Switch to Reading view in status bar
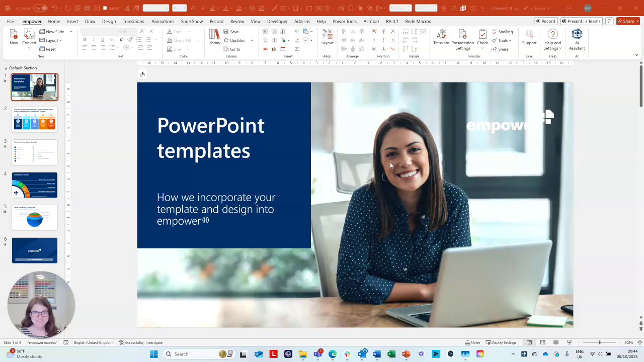This screenshot has height=362, width=644. click(x=556, y=342)
